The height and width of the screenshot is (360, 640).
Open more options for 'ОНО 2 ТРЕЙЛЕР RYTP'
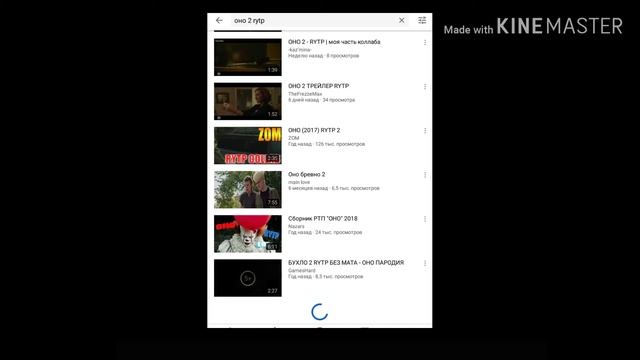tap(425, 87)
